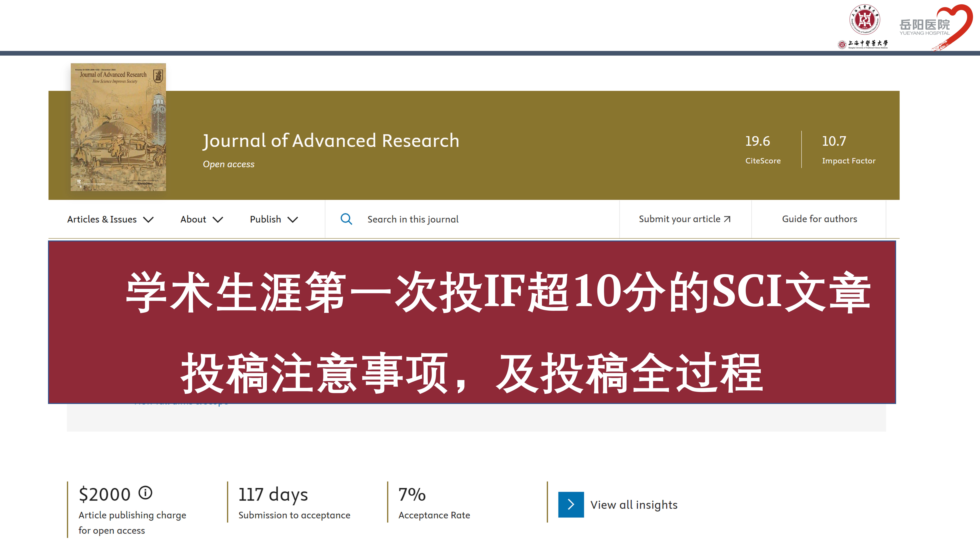Click the Journal of Advanced Research cover thumbnail
This screenshot has height=551, width=980.
(x=118, y=127)
